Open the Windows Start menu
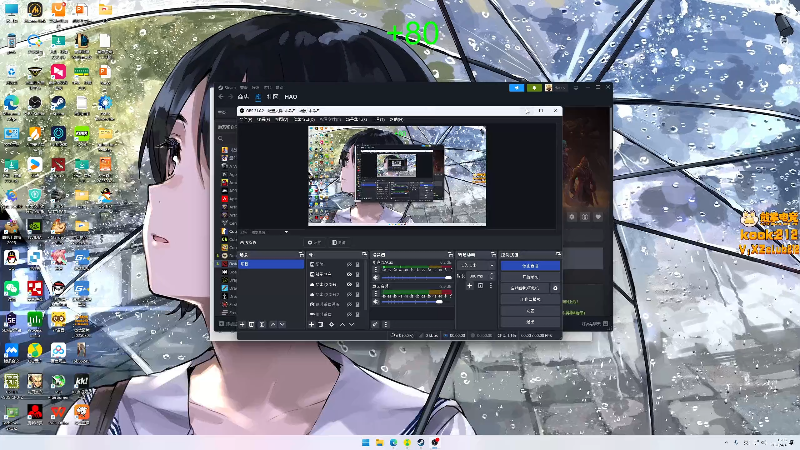The width and height of the screenshot is (800, 450). (x=365, y=442)
